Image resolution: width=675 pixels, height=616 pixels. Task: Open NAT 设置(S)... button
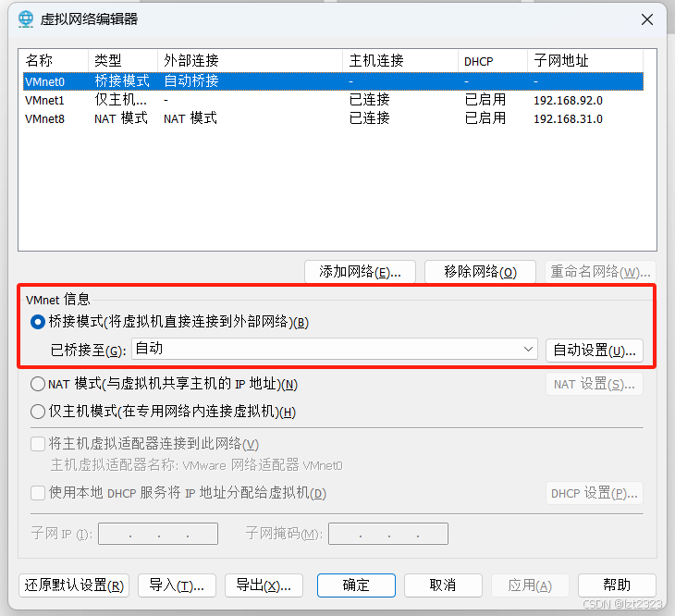(595, 384)
